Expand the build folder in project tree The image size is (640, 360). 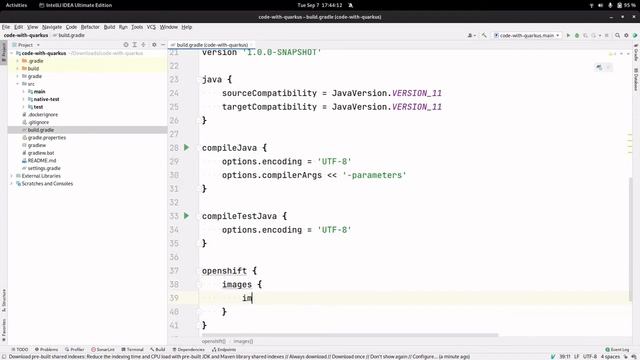point(18,69)
